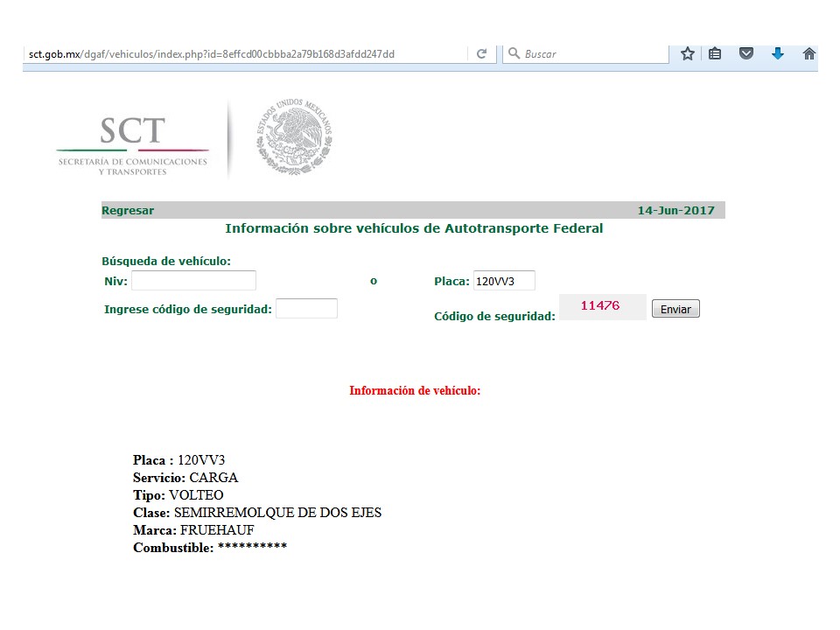Image resolution: width=840 pixels, height=630 pixels.
Task: Open the bookmarks list icon
Action: tap(715, 54)
